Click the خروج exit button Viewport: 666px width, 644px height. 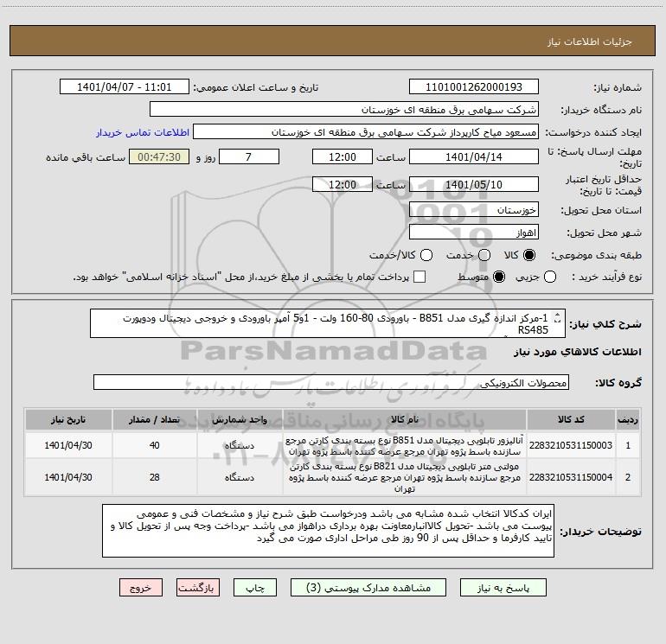[141, 588]
